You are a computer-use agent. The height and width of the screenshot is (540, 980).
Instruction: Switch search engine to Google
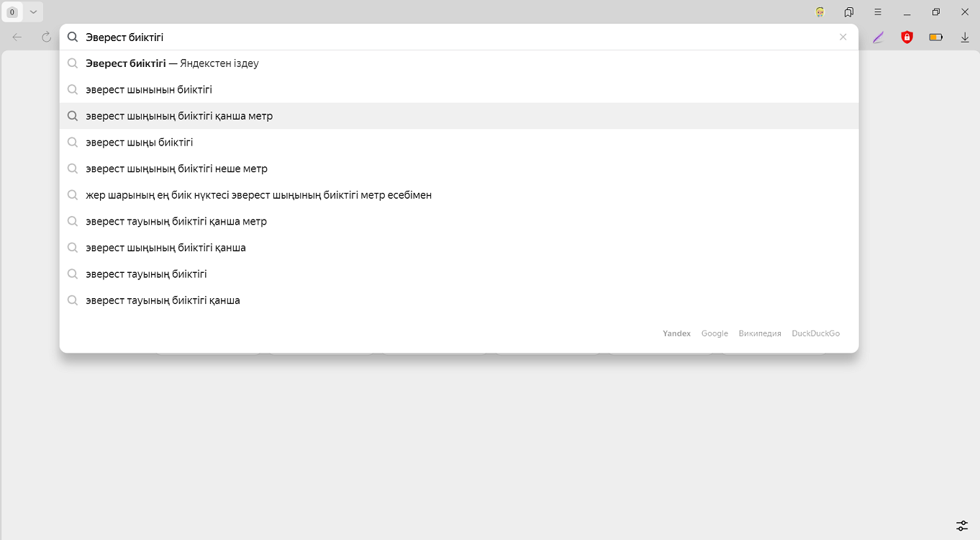pos(714,333)
